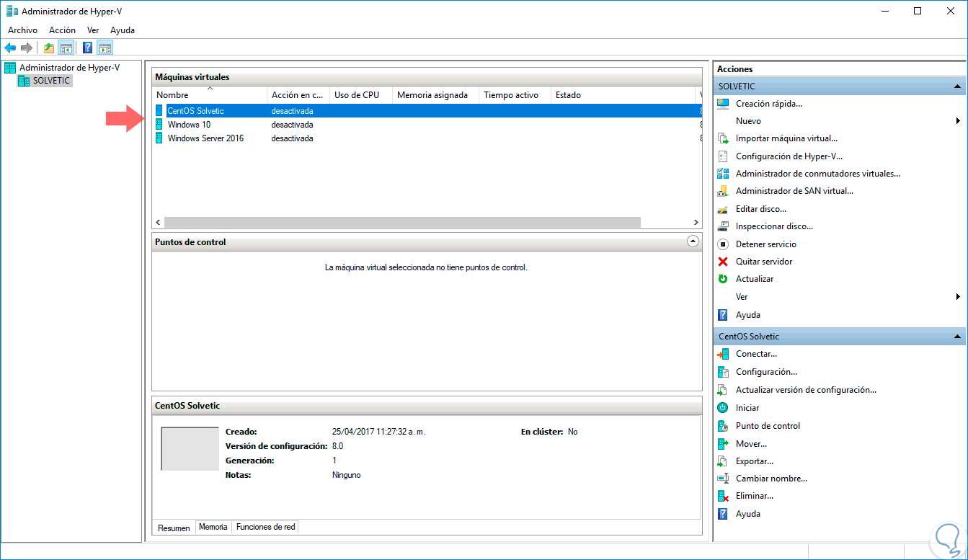This screenshot has width=968, height=560.
Task: Click the virtual machine list scrollbar thumb
Action: [402, 223]
